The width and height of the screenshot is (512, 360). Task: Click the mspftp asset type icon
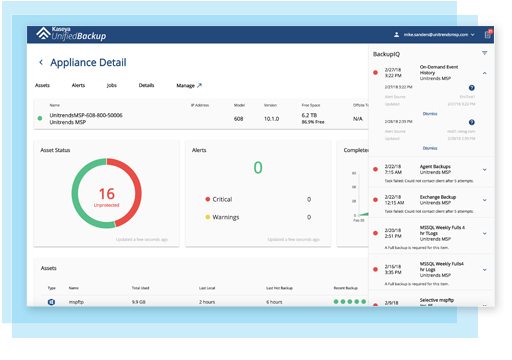51,302
